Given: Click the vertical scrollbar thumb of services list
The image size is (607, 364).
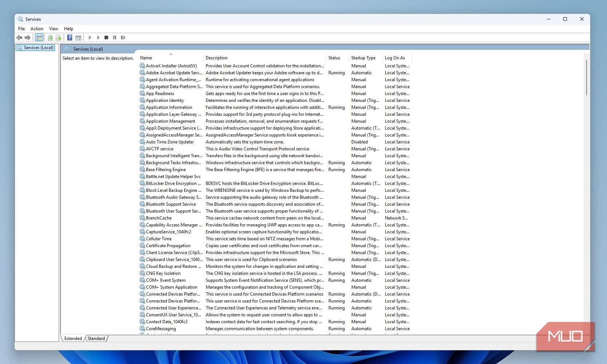Looking at the screenshot, I should [x=586, y=78].
